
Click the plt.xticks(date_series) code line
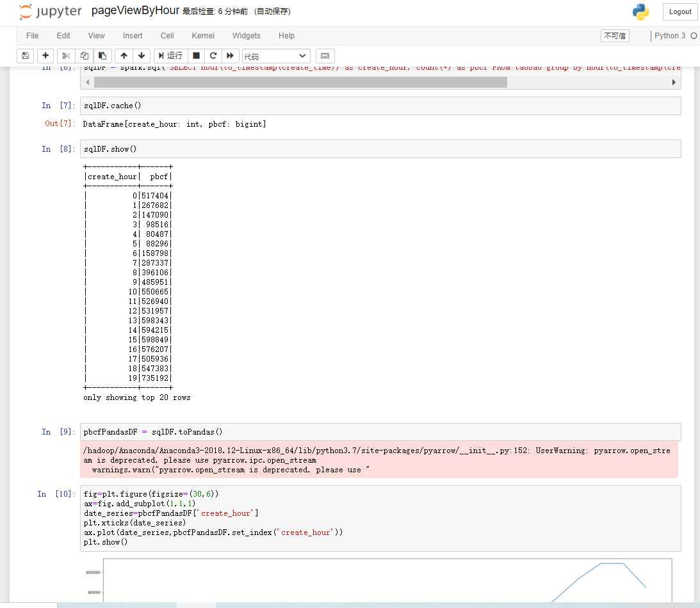click(135, 523)
